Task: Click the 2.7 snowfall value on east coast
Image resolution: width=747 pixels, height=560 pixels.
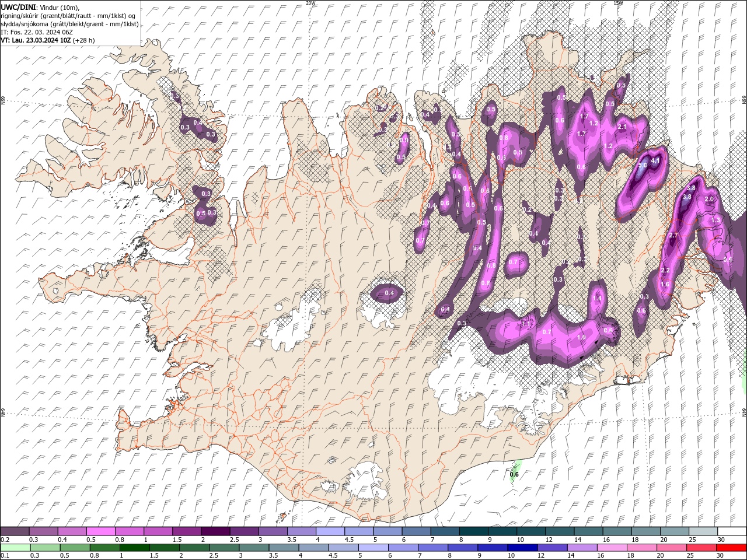Action: click(673, 235)
